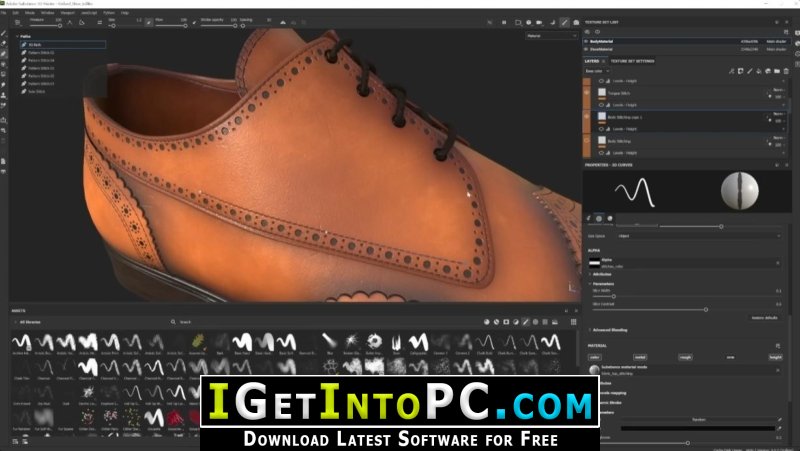The width and height of the screenshot is (800, 451).
Task: Click the Restore defaults button
Action: tap(764, 318)
